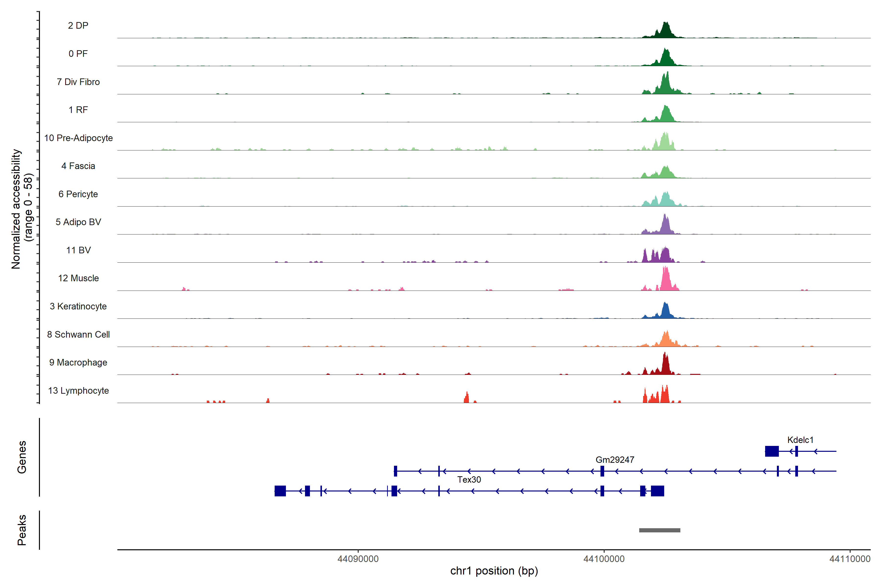
Task: Click the Gm29247 gene label
Action: click(x=615, y=460)
